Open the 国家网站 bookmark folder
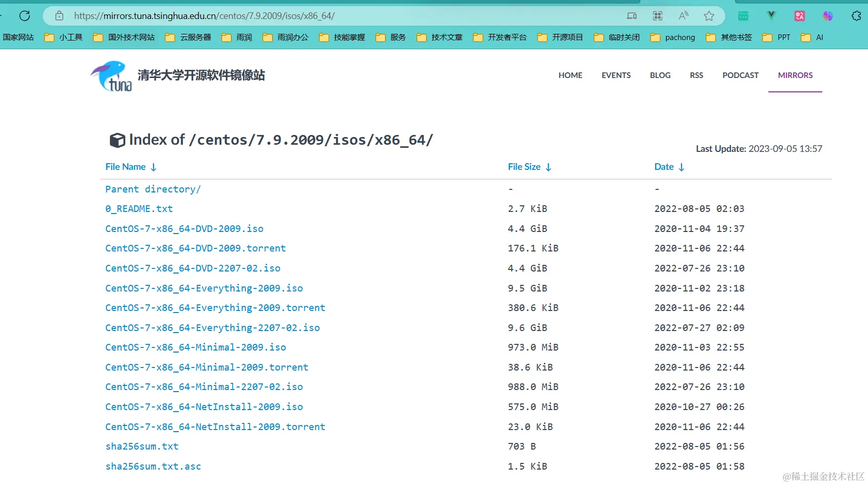 pyautogui.click(x=18, y=37)
